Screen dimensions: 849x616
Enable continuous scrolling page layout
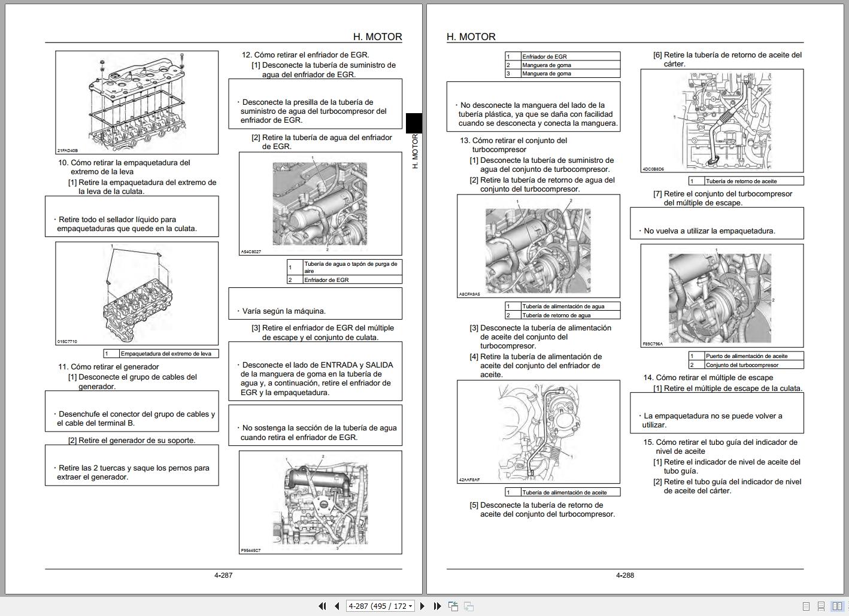[x=821, y=606]
